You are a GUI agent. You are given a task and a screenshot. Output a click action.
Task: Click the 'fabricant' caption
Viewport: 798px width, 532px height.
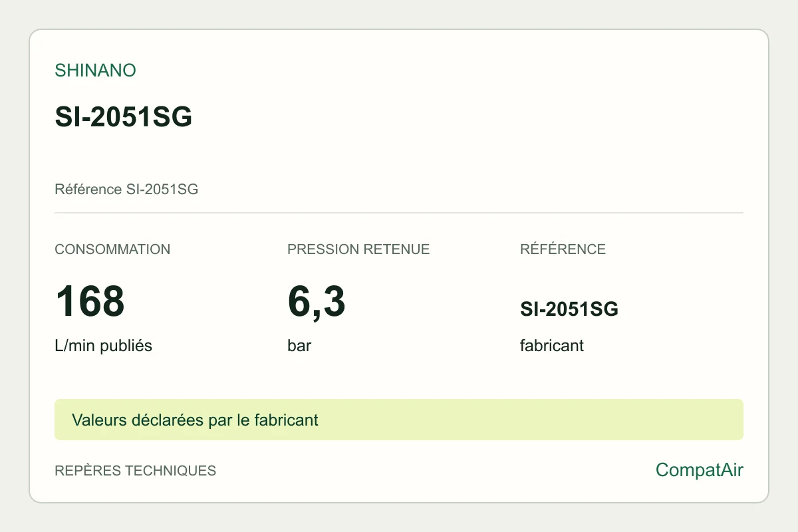(552, 346)
